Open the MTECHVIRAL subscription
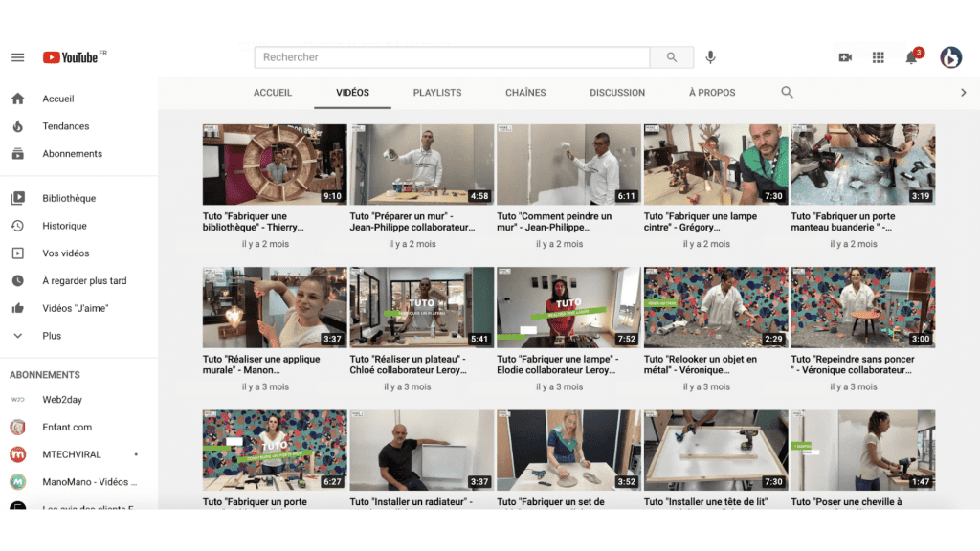980x551 pixels. tap(71, 454)
